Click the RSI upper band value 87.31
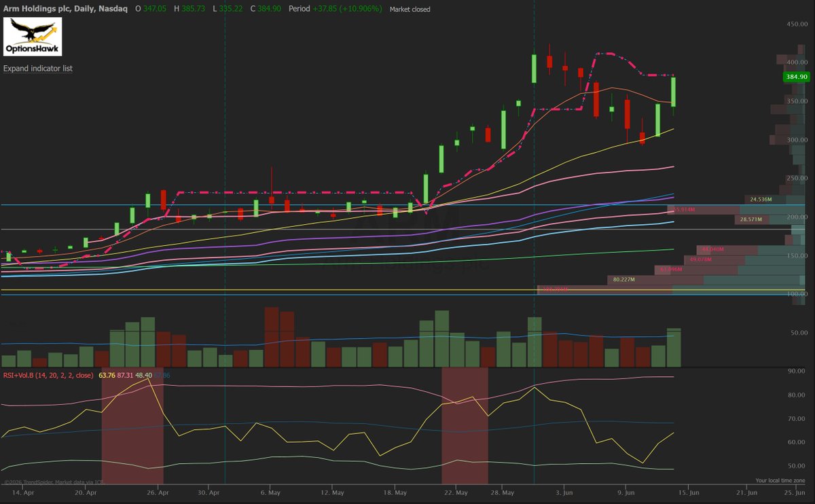This screenshot has height=504, width=815. point(125,374)
